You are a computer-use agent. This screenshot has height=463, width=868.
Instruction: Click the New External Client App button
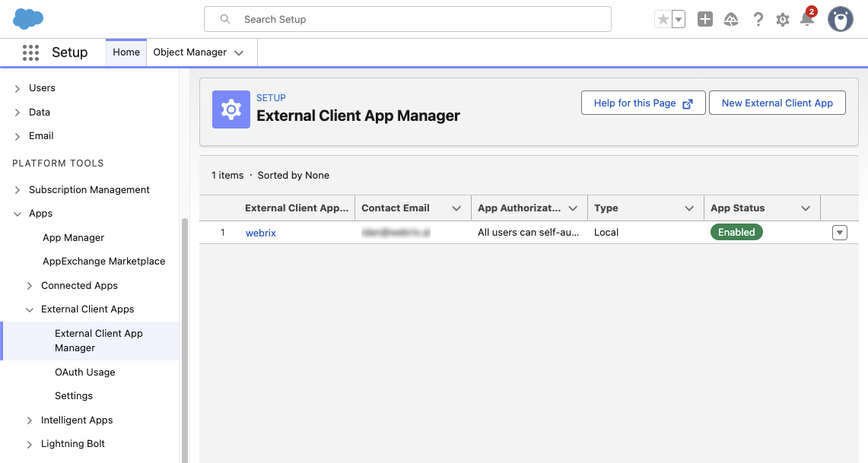point(777,103)
